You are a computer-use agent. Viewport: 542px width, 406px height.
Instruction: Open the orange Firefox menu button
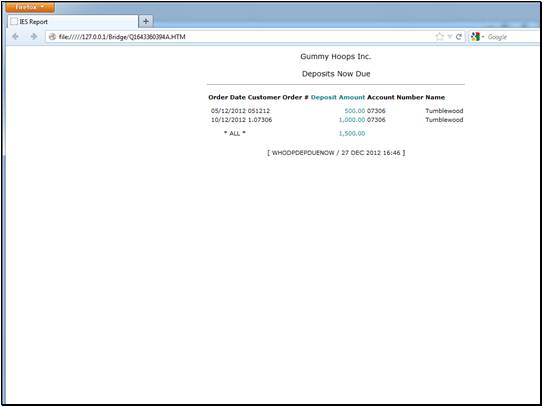coord(30,7)
